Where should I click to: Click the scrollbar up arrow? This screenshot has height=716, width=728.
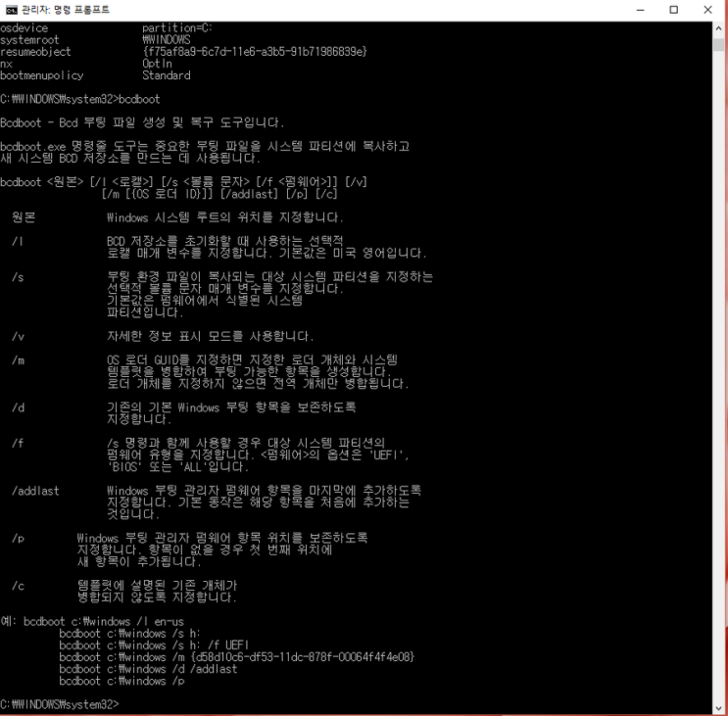point(718,27)
